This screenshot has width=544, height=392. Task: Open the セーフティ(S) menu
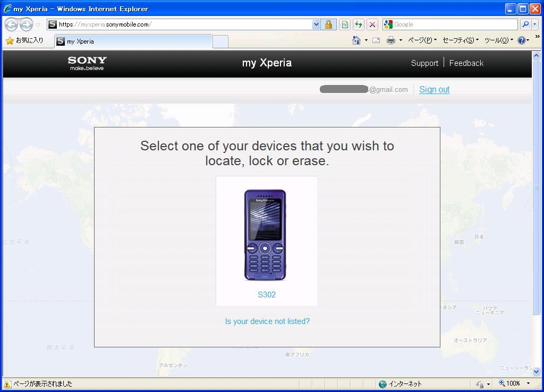point(461,40)
